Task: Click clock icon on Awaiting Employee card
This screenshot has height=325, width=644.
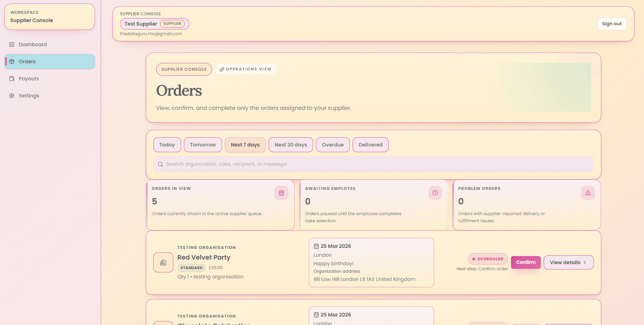Action: pos(435,193)
